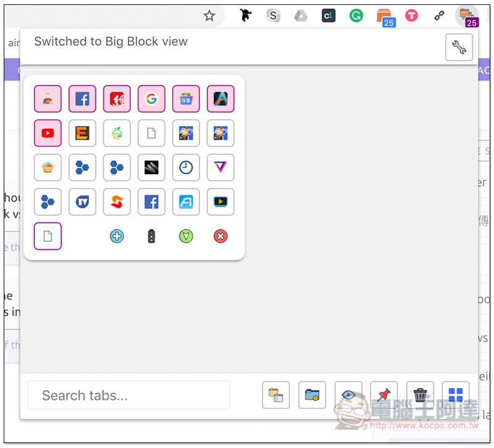This screenshot has height=448, width=494.
Task: Select the blue TV shield tab block
Action: tap(82, 202)
